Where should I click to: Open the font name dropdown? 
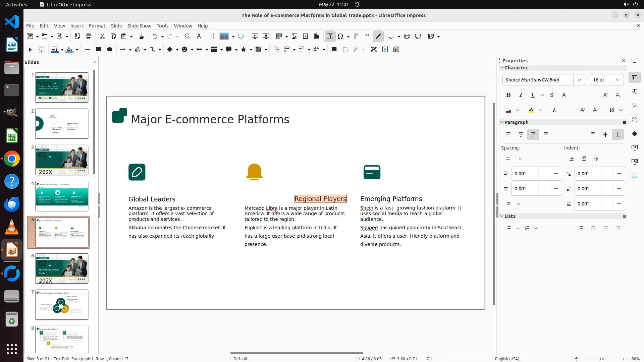(x=579, y=80)
